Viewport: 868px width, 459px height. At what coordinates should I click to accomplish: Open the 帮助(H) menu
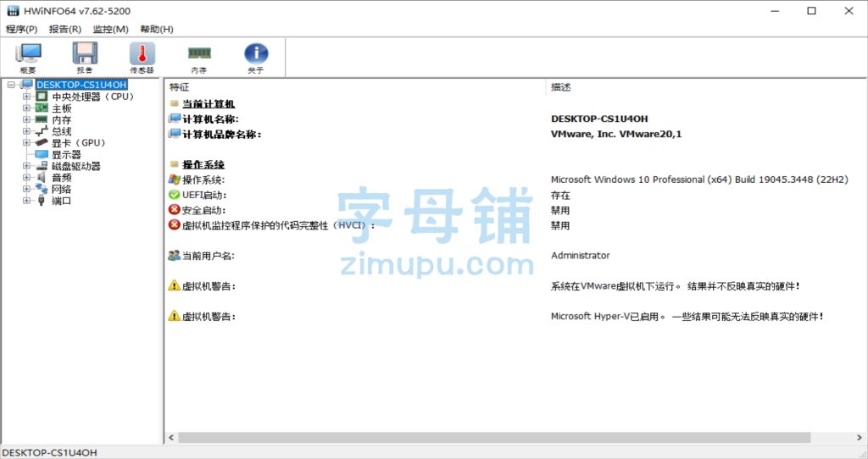tap(156, 29)
